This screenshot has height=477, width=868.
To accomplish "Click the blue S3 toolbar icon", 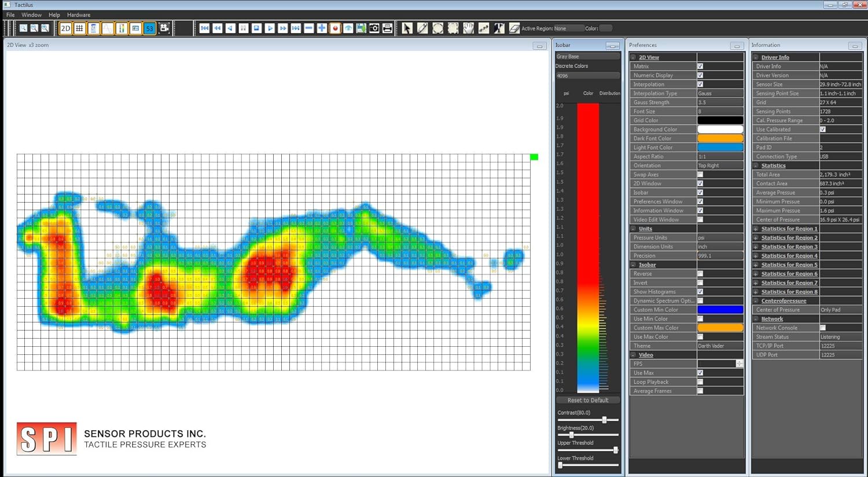I will click(150, 28).
